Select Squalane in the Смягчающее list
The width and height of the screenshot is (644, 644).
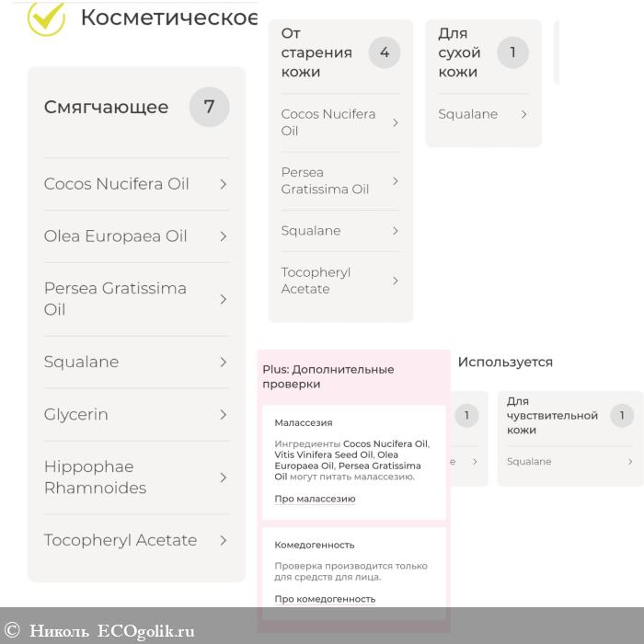coord(82,362)
